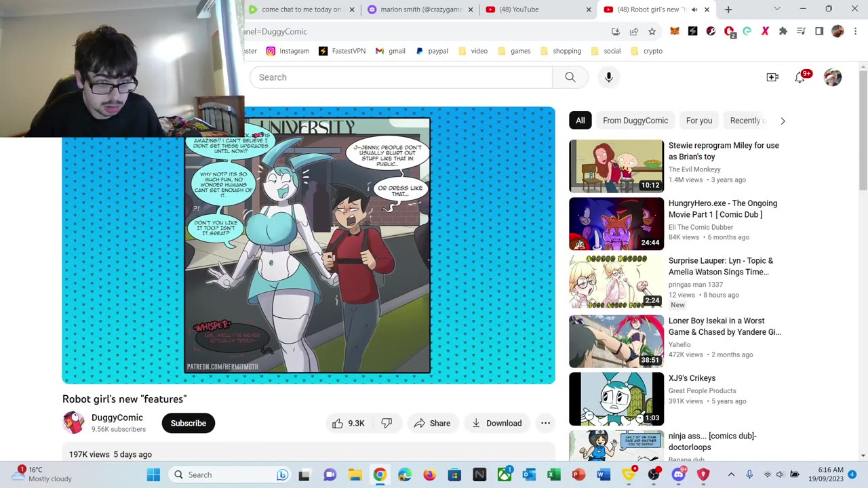The image size is (868, 488).
Task: Open a new Chrome tab with the plus button
Action: pos(728,9)
